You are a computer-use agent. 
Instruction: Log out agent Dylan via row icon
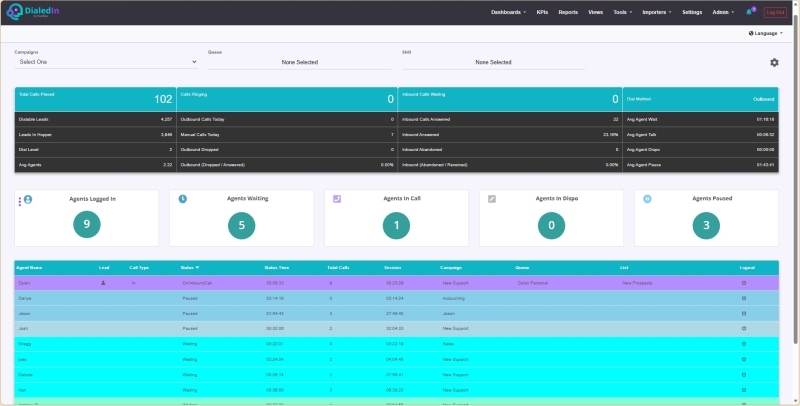click(744, 283)
